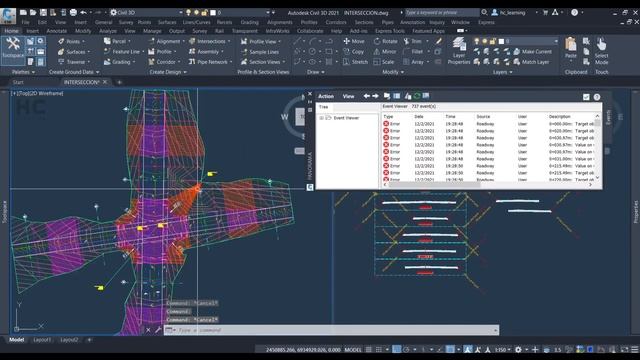Select the Mirror tool

tap(384, 52)
